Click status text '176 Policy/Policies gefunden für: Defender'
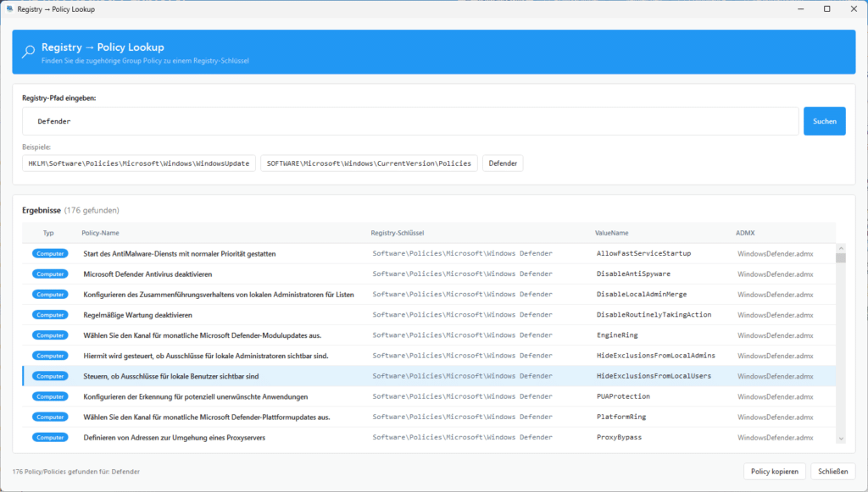Viewport: 868px width, 492px height. [x=75, y=472]
